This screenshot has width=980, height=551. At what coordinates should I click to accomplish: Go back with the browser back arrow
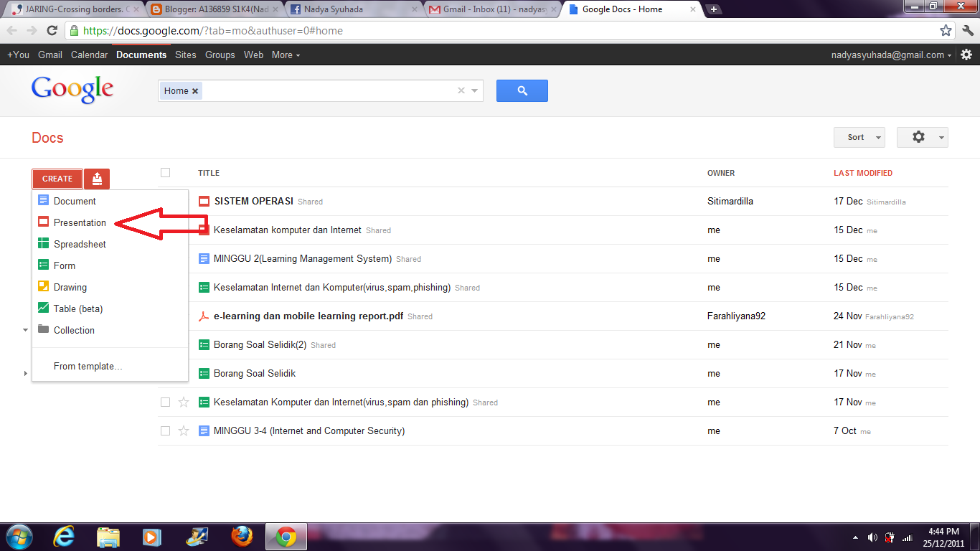click(11, 31)
